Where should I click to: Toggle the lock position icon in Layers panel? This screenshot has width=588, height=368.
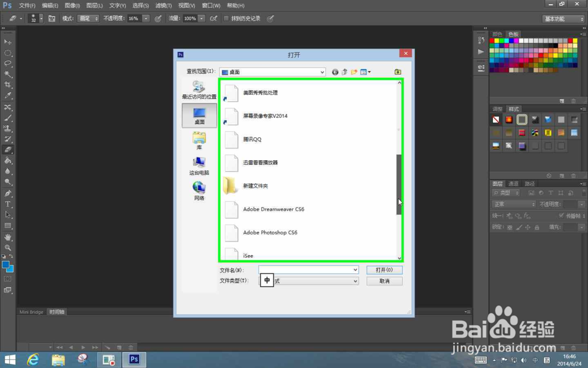[527, 227]
